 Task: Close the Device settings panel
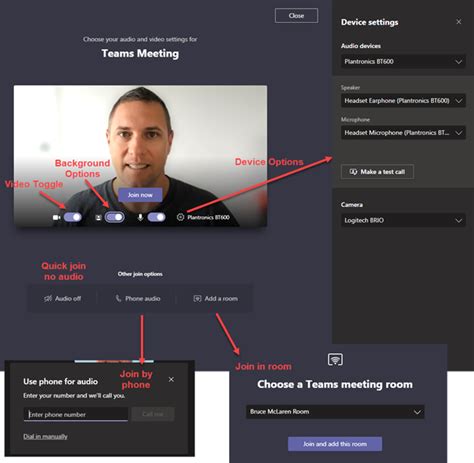(x=459, y=22)
